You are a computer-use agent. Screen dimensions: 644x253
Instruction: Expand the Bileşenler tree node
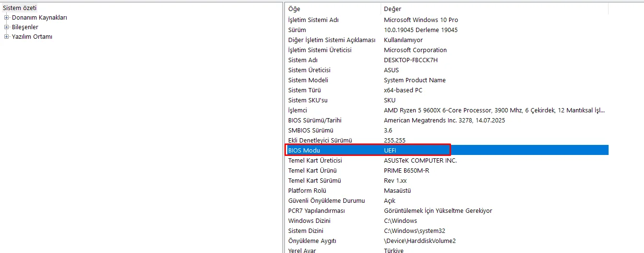point(7,27)
